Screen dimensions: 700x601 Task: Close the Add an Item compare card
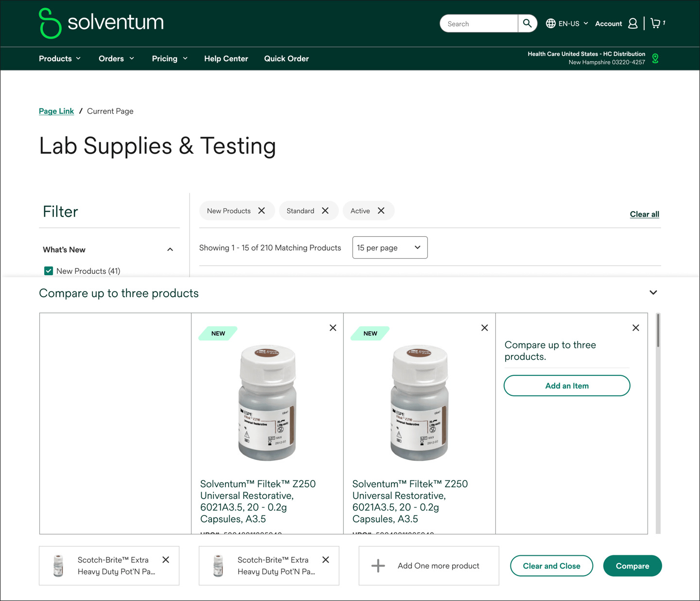[636, 328]
